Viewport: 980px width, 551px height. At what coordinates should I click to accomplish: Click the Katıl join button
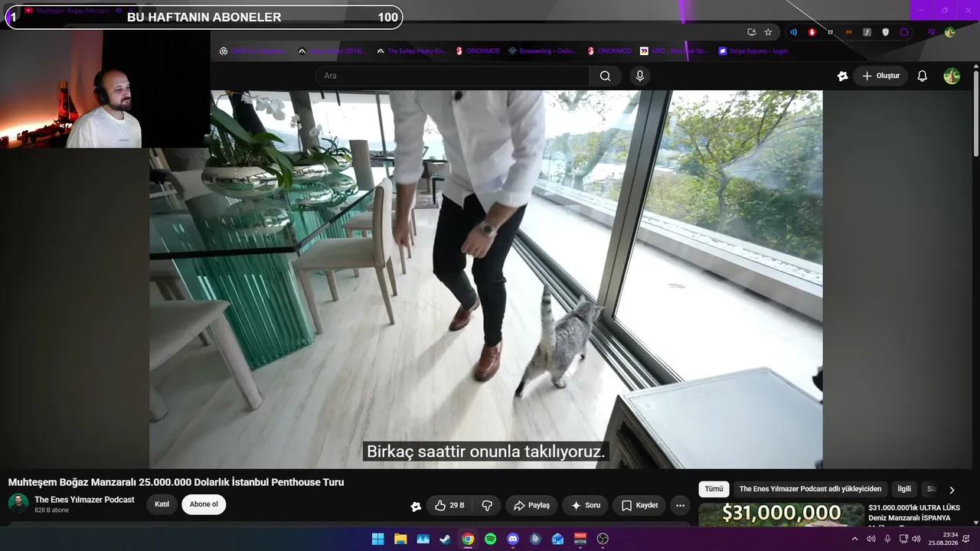(162, 504)
